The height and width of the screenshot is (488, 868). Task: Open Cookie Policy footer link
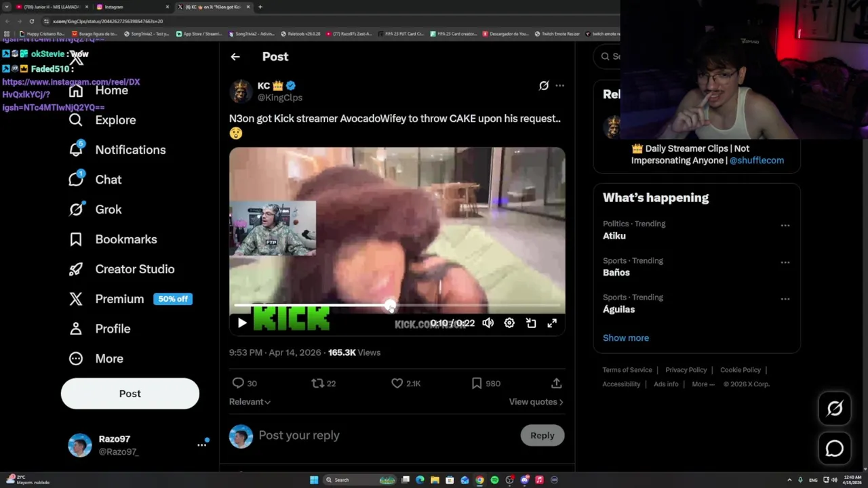tap(741, 370)
